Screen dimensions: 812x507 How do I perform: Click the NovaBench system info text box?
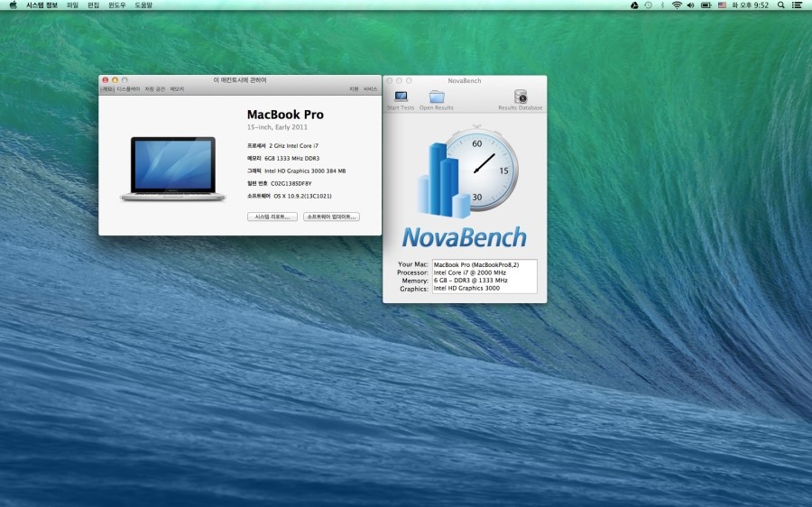click(484, 276)
